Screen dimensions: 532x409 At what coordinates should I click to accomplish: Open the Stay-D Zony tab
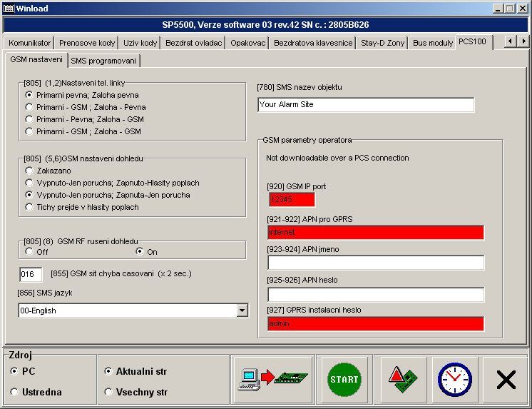click(382, 43)
